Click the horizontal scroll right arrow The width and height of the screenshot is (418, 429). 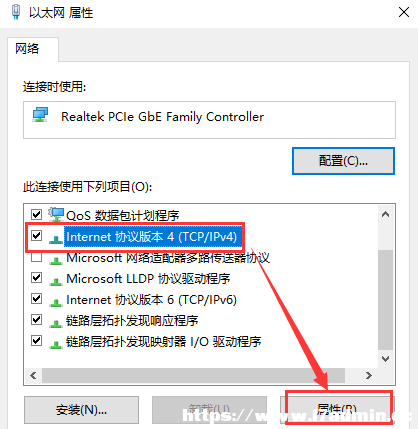pyautogui.click(x=368, y=376)
